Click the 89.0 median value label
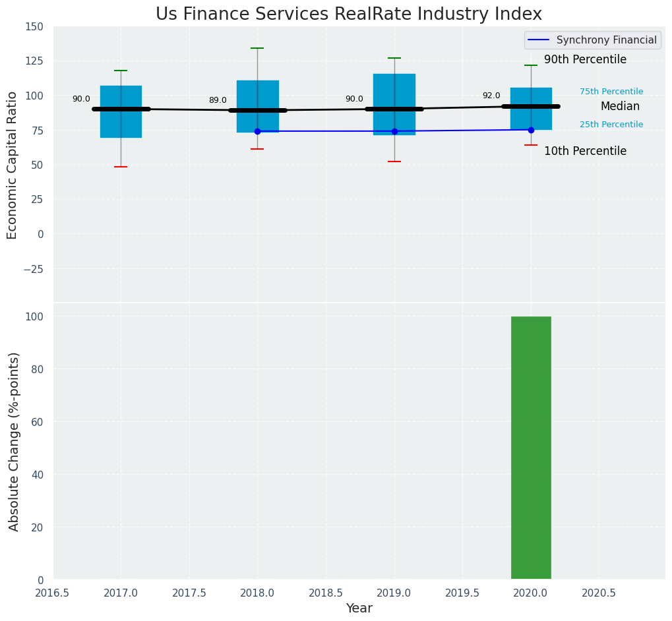This screenshot has width=672, height=621. pos(218,100)
